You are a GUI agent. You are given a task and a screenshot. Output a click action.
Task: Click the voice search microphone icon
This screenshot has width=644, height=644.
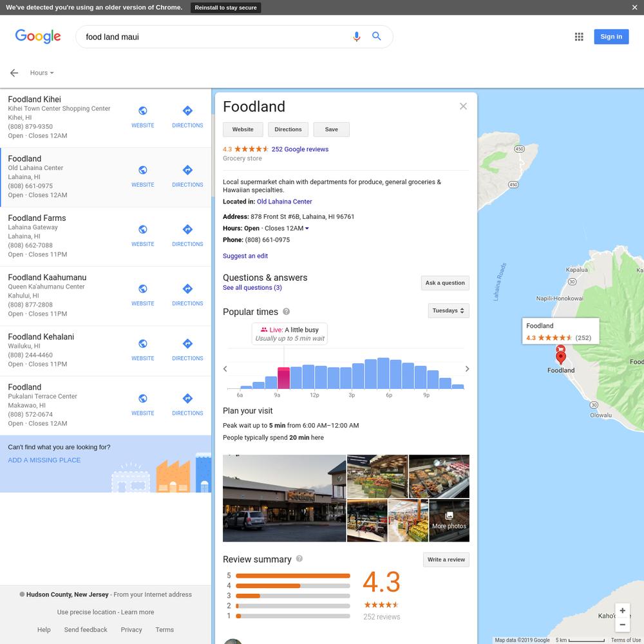click(x=357, y=37)
